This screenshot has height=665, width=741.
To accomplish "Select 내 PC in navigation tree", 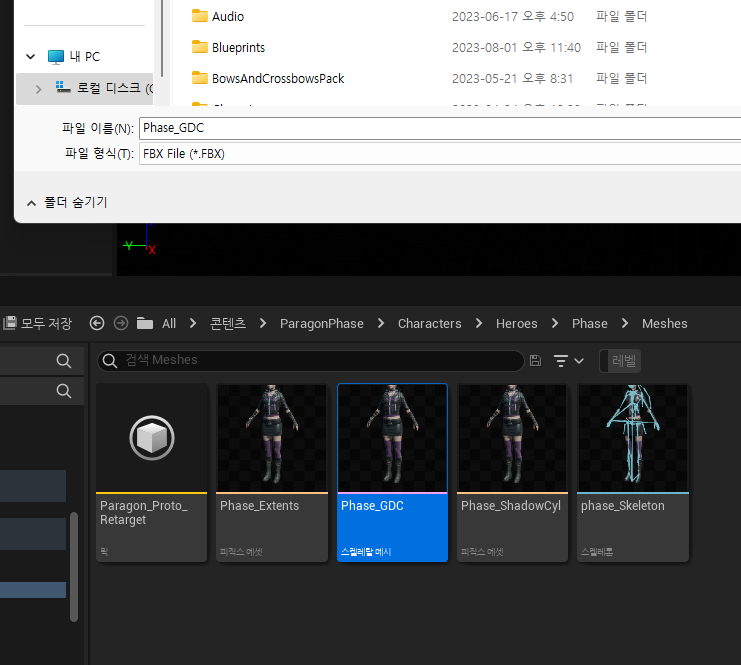I will pyautogui.click(x=74, y=57).
